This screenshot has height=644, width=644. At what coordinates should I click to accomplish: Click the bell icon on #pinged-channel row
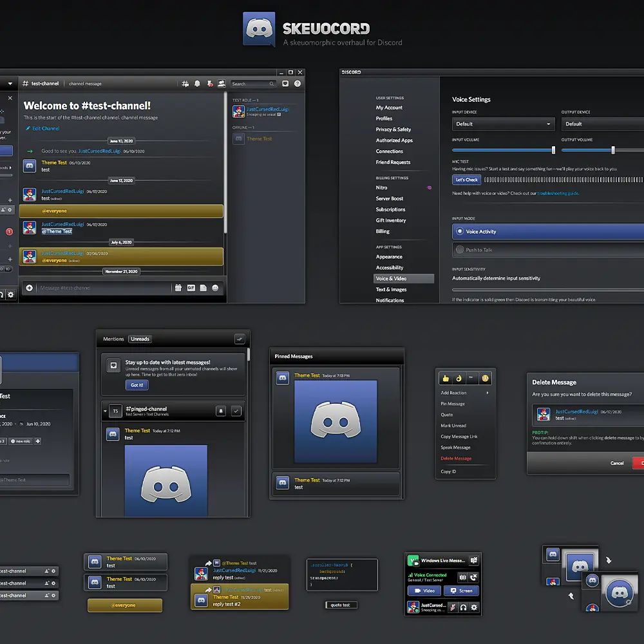point(220,411)
